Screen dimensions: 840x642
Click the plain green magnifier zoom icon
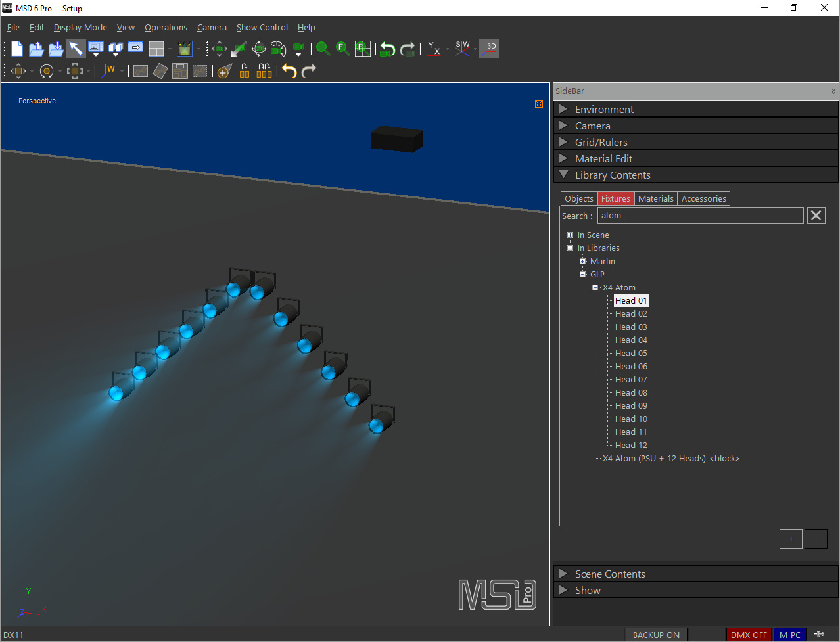(323, 49)
